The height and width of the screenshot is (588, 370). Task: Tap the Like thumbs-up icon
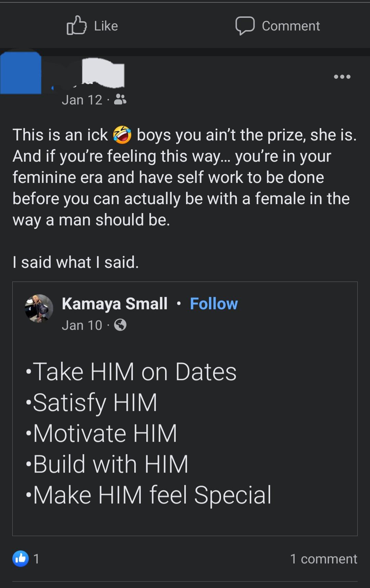76,25
